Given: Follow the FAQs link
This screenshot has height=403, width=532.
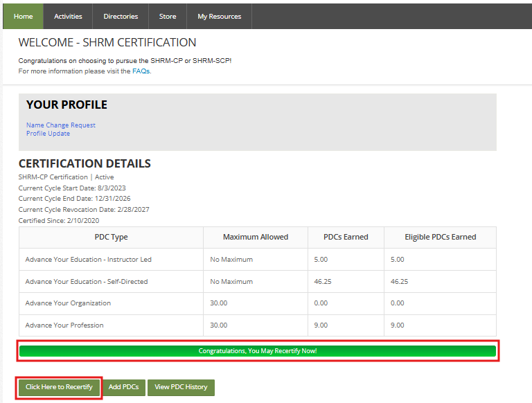Looking at the screenshot, I should pyautogui.click(x=141, y=71).
